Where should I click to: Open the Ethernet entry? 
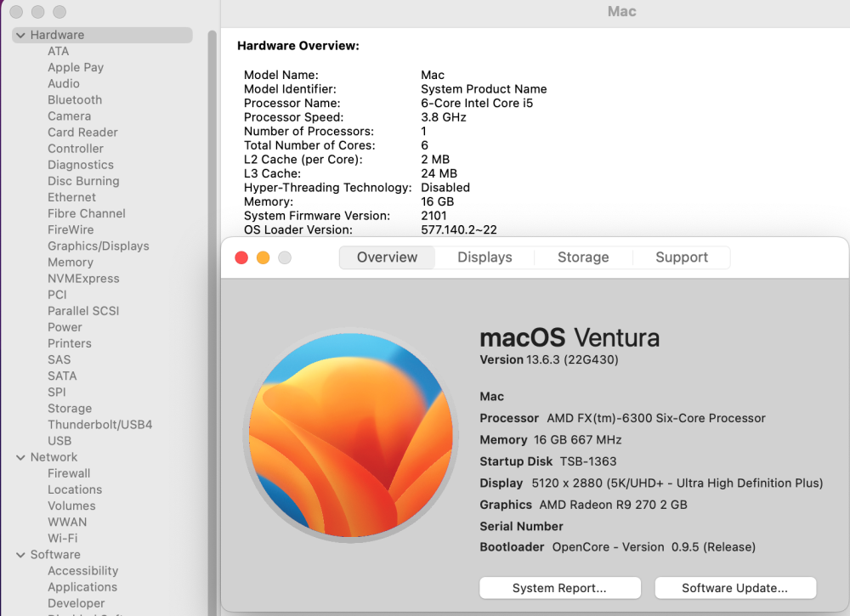coord(71,198)
